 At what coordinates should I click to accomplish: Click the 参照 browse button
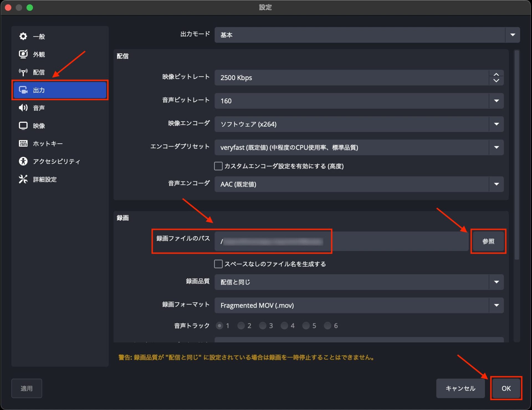[x=488, y=241]
